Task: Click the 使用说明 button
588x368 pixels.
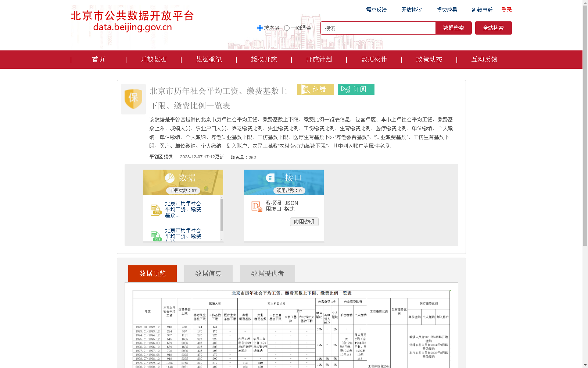Action: coord(304,222)
